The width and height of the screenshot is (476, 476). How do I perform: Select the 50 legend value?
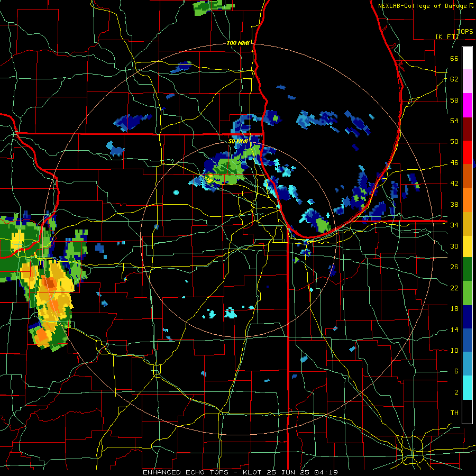point(454,142)
